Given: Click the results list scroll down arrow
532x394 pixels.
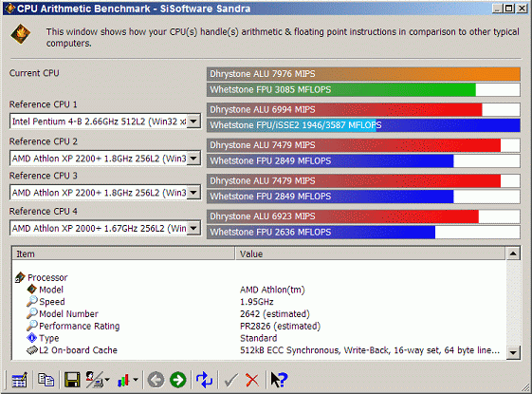Looking at the screenshot, I should (513, 352).
